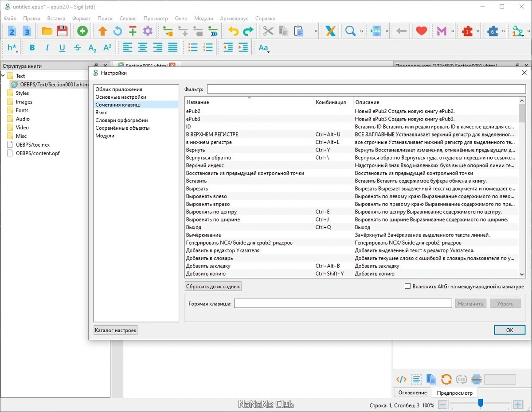Image resolution: width=532 pixels, height=412 pixels.
Task: Click the blue X with pencil icon
Action: tap(330, 31)
